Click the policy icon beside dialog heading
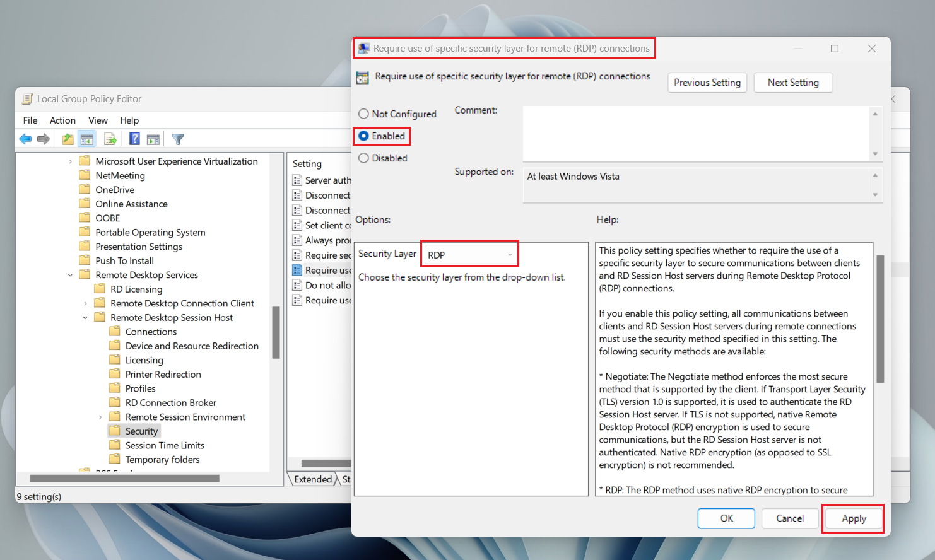The height and width of the screenshot is (560, 935). point(363,78)
